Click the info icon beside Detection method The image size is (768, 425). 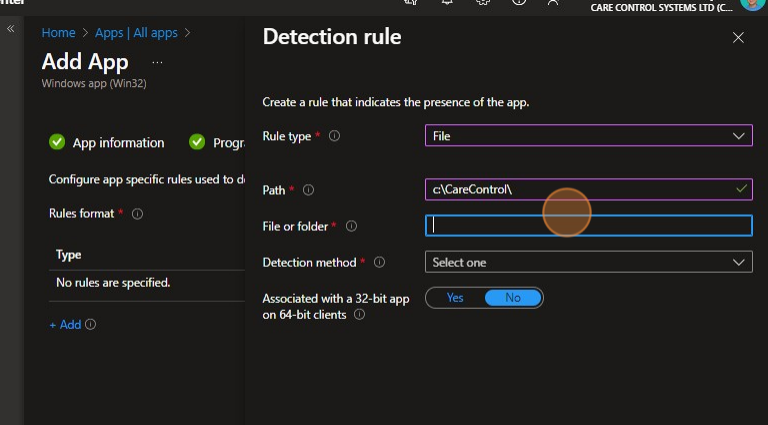379,263
